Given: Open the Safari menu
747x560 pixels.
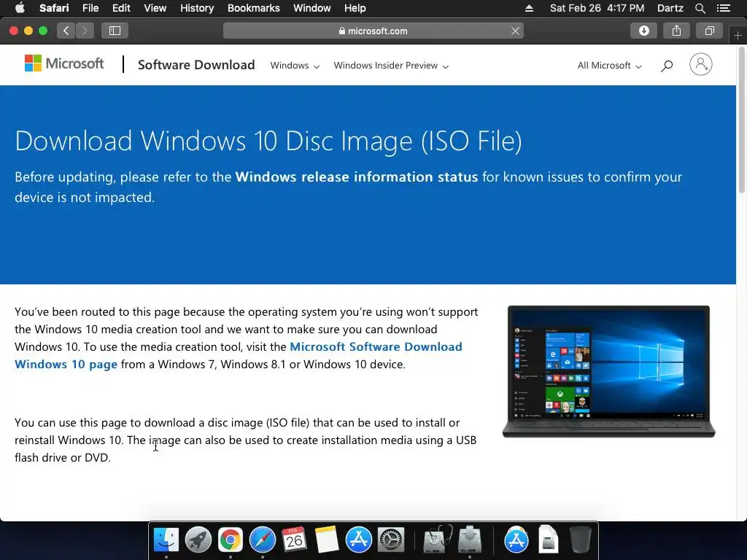Looking at the screenshot, I should pyautogui.click(x=54, y=8).
